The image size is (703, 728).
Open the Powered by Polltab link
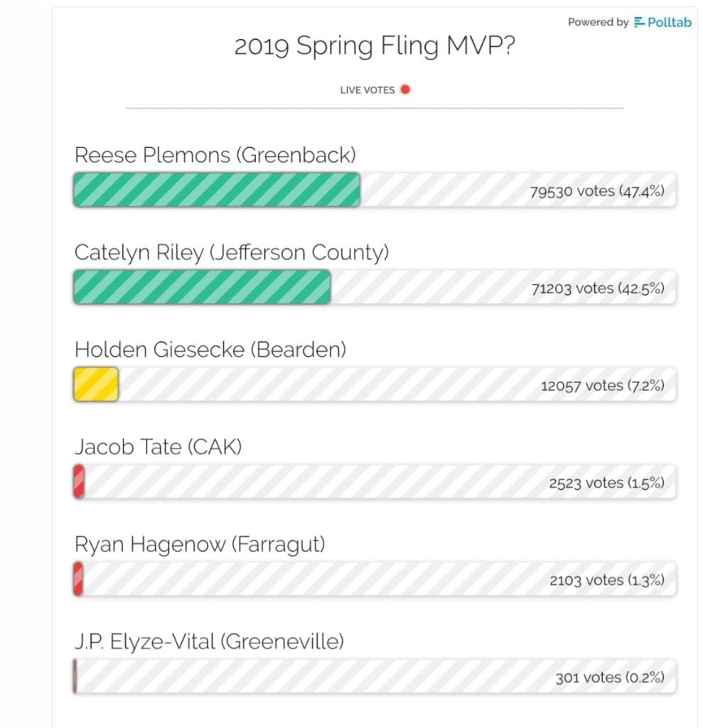coord(630,22)
